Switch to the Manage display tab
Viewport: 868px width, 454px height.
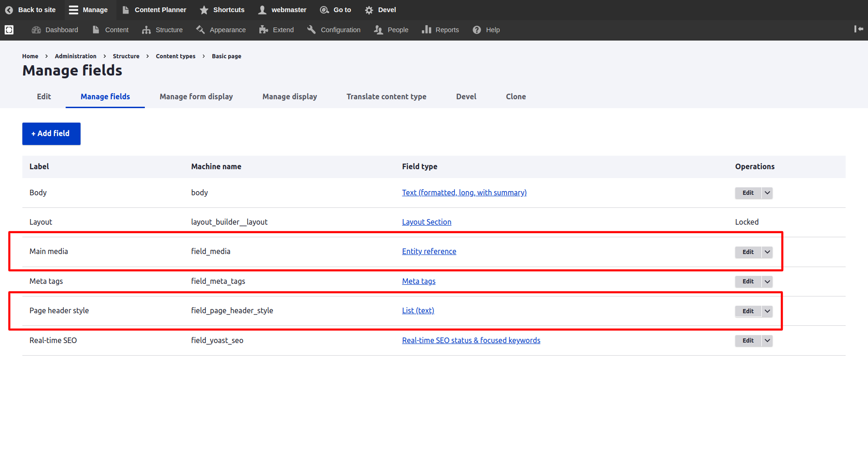tap(290, 96)
